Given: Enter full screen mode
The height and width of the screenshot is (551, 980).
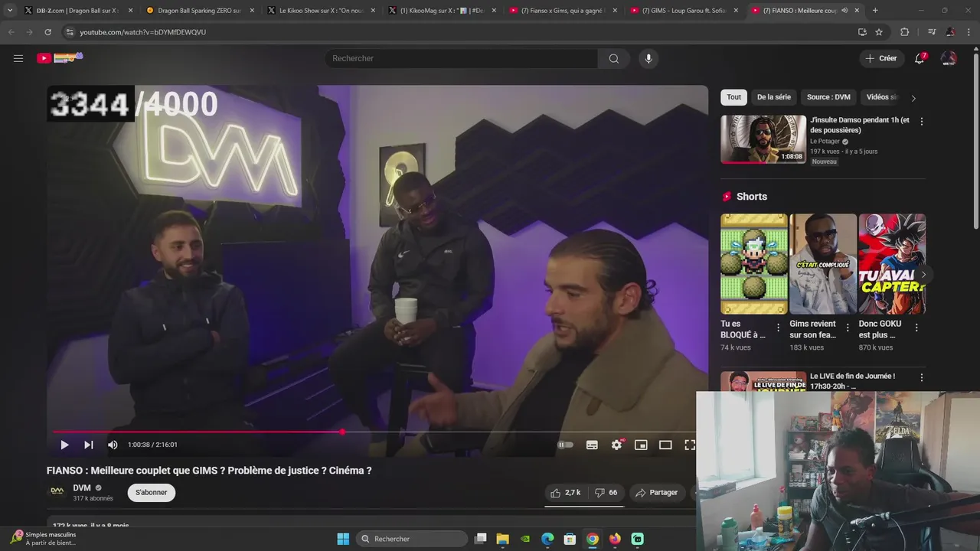Looking at the screenshot, I should click(690, 445).
